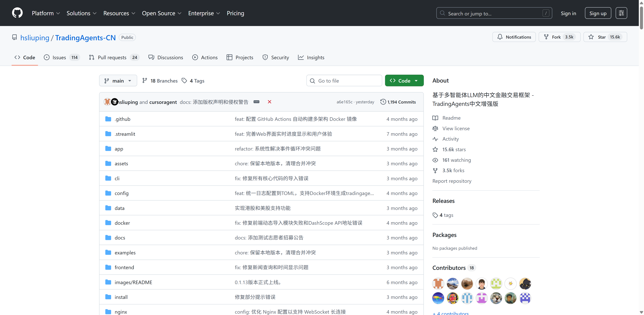Viewport: 644px width, 315px height.
Task: Click the Notifications bell button
Action: (514, 37)
